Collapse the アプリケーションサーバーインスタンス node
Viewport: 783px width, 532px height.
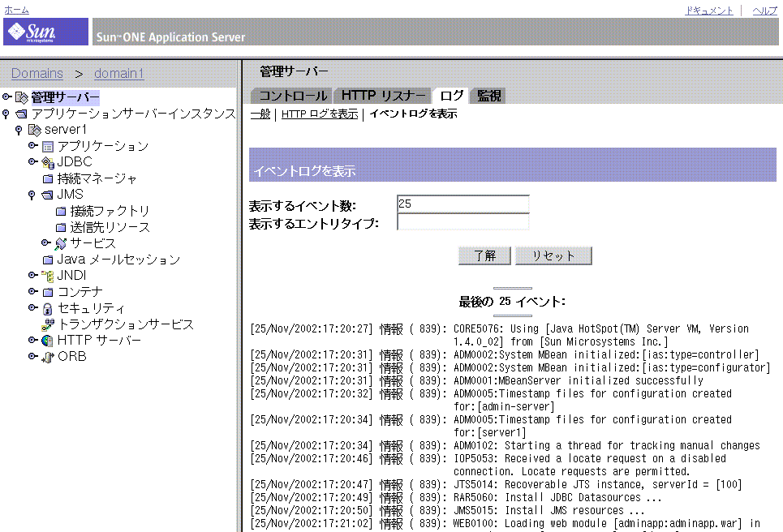tap(6, 114)
